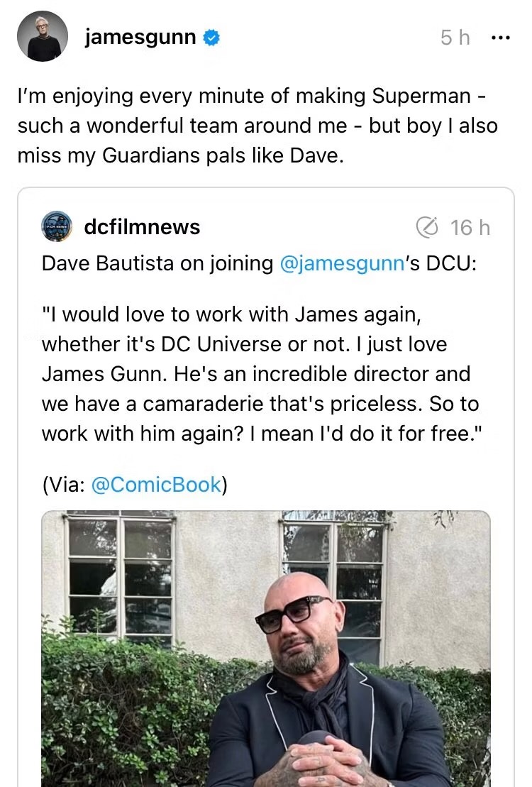Click the 'Dave Bautista on joining' line
Image resolution: width=532 pixels, height=787 pixels.
click(x=259, y=263)
